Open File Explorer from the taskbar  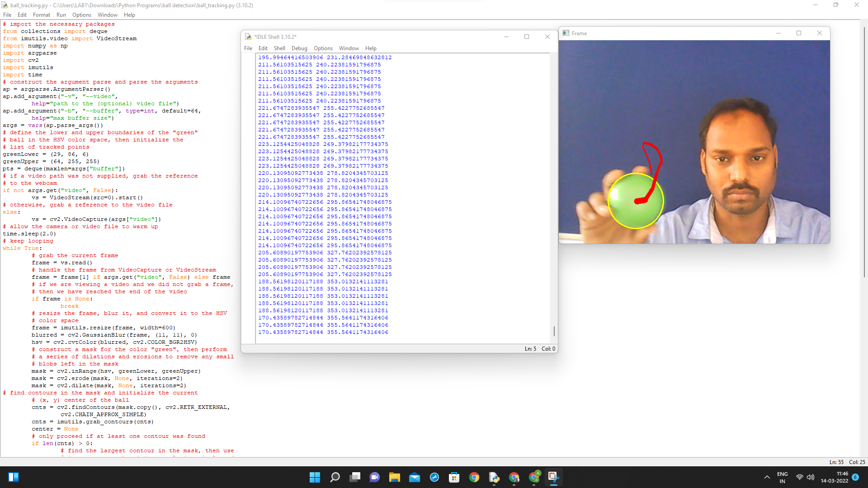tap(395, 477)
